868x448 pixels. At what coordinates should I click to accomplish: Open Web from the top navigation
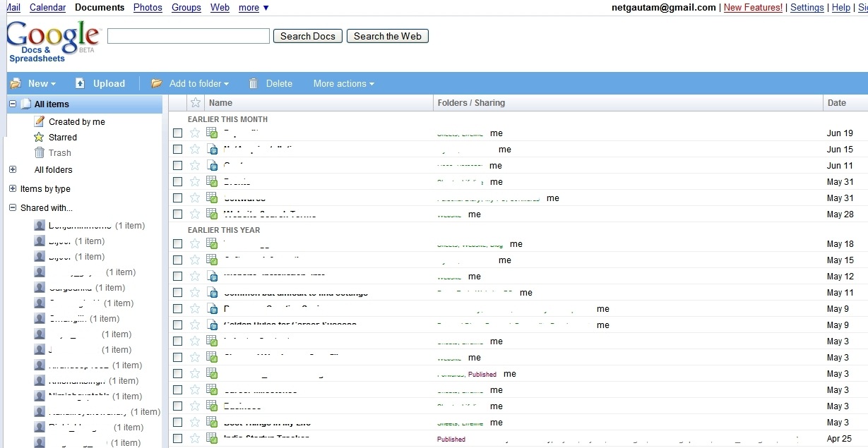[x=220, y=8]
